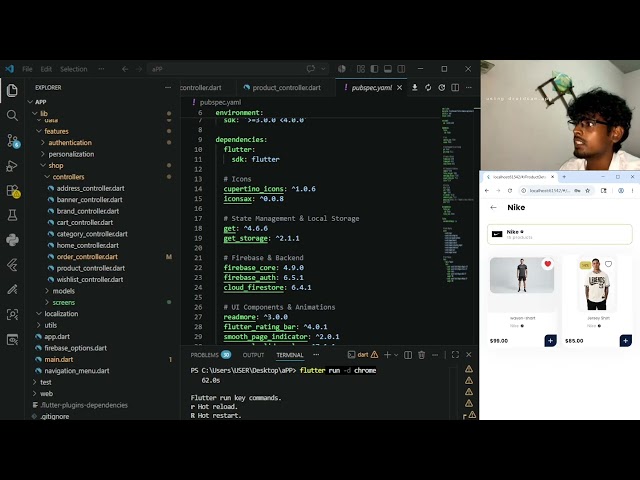Go back using title bar arrow
Screen dimensions: 640x480
[125, 69]
